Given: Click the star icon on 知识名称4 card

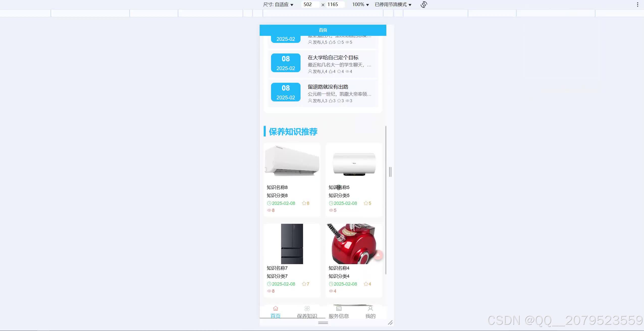Looking at the screenshot, I should [x=366, y=284].
